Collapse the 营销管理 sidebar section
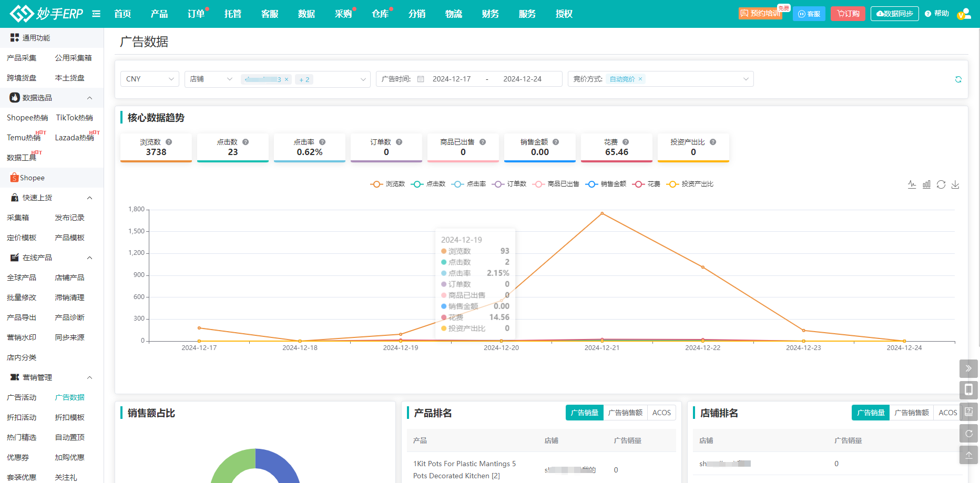The width and height of the screenshot is (980, 483). [x=89, y=377]
